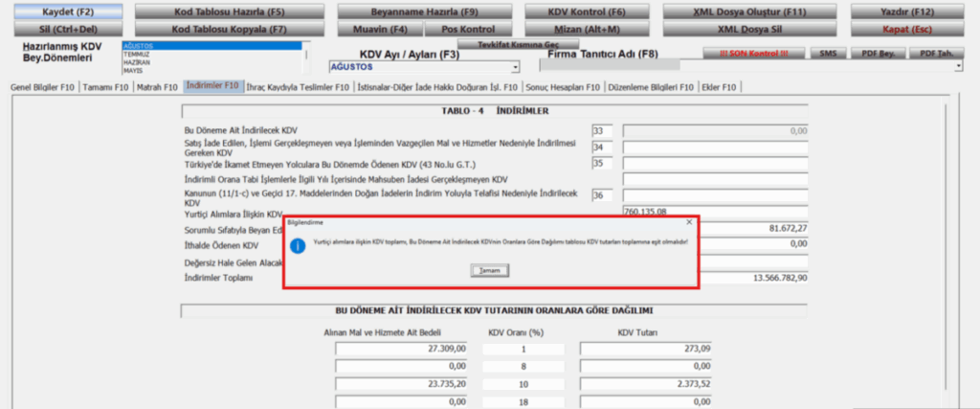Click İndirimler Toplamı field 13.566.782,90
The image size is (980, 409).
point(754,278)
